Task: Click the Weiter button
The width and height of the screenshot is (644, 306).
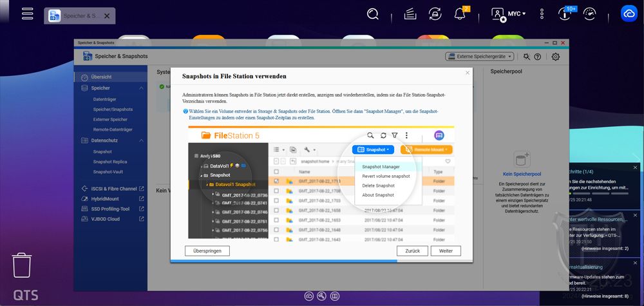Action: point(446,251)
